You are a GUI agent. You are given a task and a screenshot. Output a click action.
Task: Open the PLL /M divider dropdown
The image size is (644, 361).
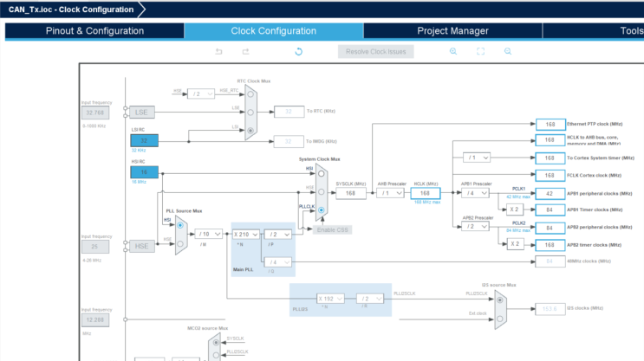[209, 234]
